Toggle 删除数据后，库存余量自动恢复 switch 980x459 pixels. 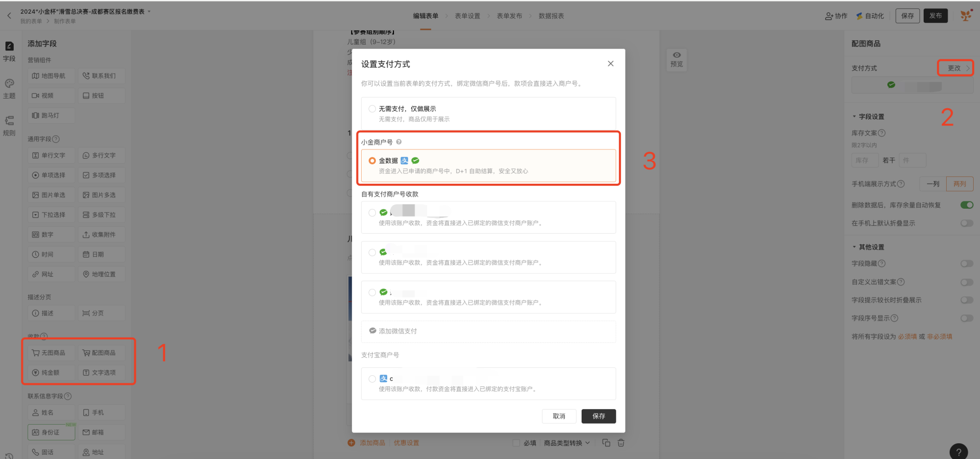point(967,205)
